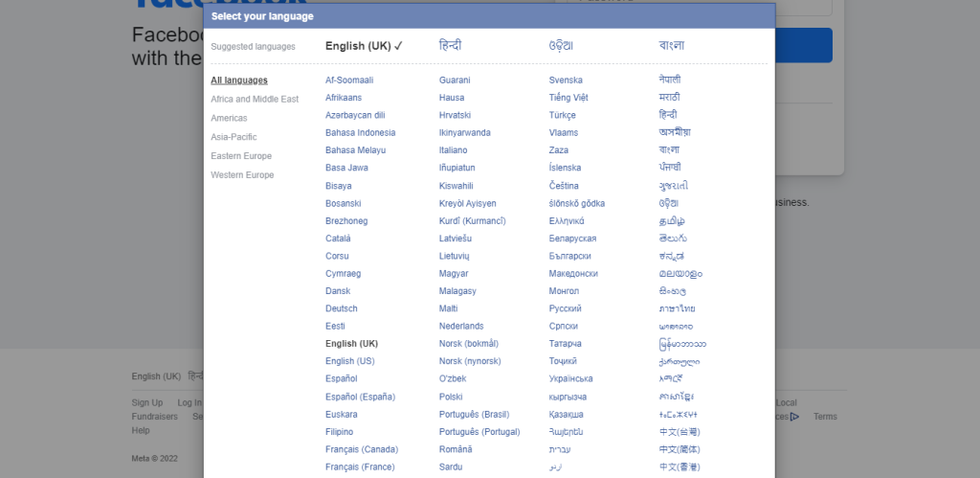
Task: Show Americas region languages
Action: [x=229, y=118]
